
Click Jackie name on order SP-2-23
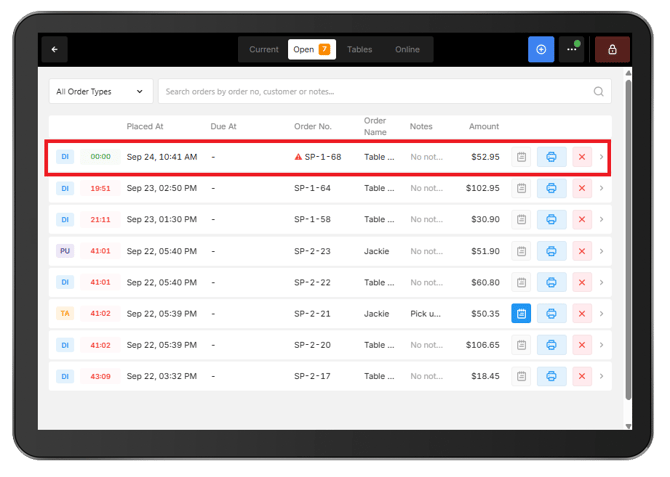376,251
